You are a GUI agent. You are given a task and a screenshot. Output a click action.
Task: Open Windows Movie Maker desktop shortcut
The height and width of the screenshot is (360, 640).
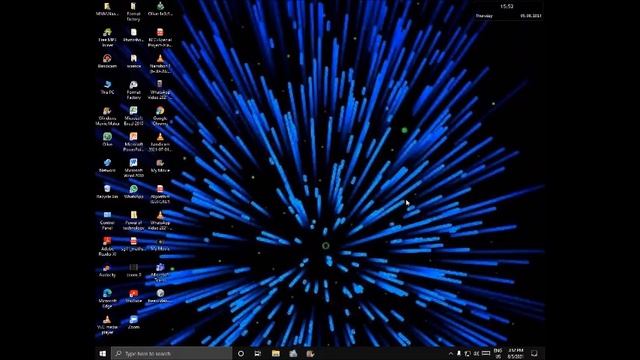click(x=107, y=116)
